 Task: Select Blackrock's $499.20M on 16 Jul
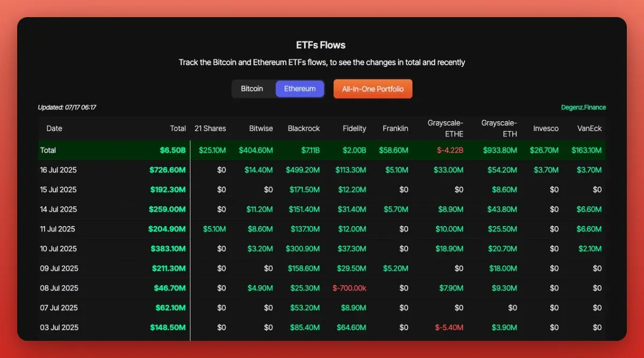303,170
